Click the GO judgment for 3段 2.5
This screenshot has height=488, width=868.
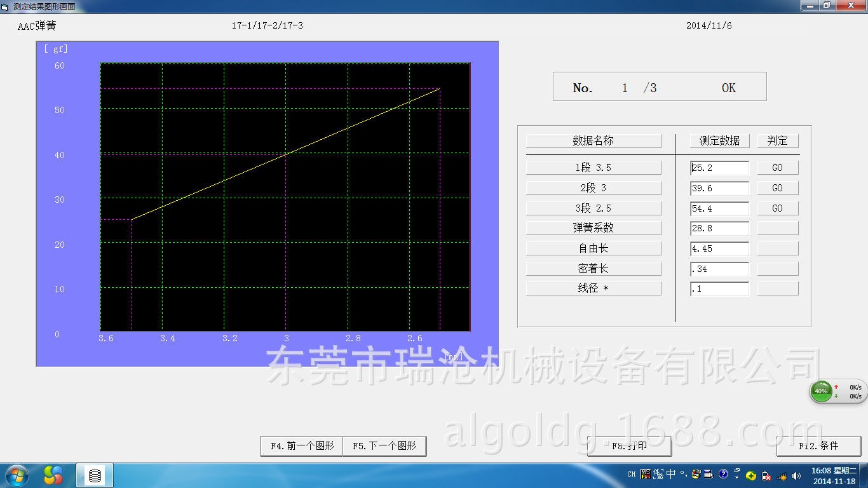click(x=778, y=208)
